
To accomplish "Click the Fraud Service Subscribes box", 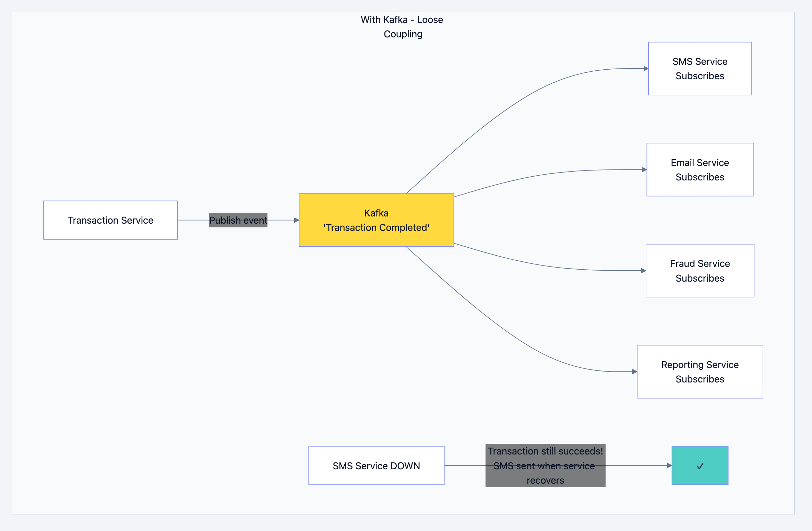I will coord(700,271).
